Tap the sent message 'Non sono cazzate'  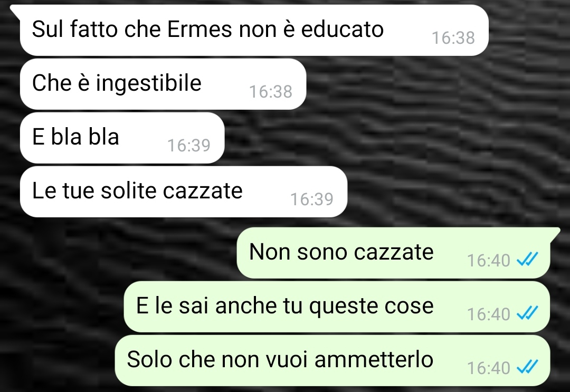coord(393,253)
